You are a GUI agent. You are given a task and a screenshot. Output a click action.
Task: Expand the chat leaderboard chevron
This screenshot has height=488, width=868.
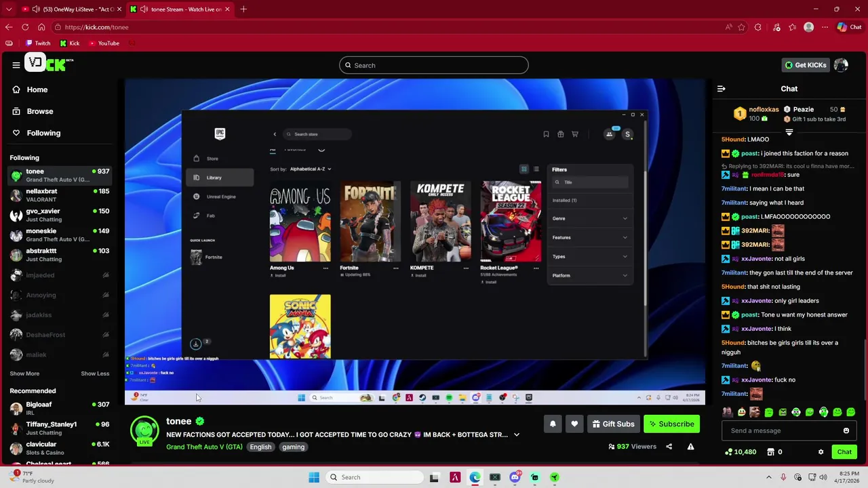(x=789, y=132)
